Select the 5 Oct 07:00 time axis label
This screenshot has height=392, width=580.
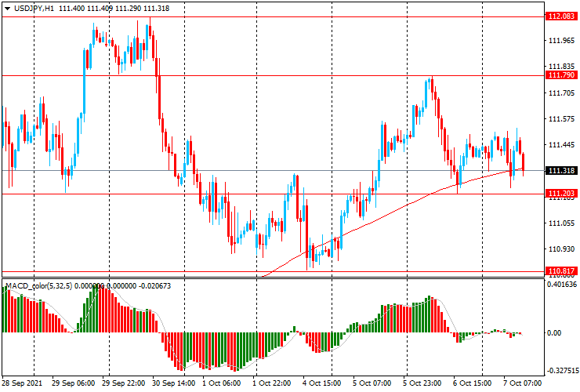click(x=372, y=383)
